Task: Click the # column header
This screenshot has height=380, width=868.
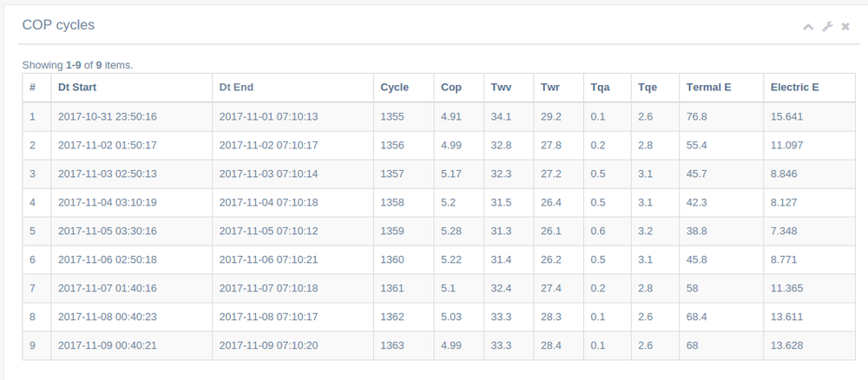Action: point(32,88)
